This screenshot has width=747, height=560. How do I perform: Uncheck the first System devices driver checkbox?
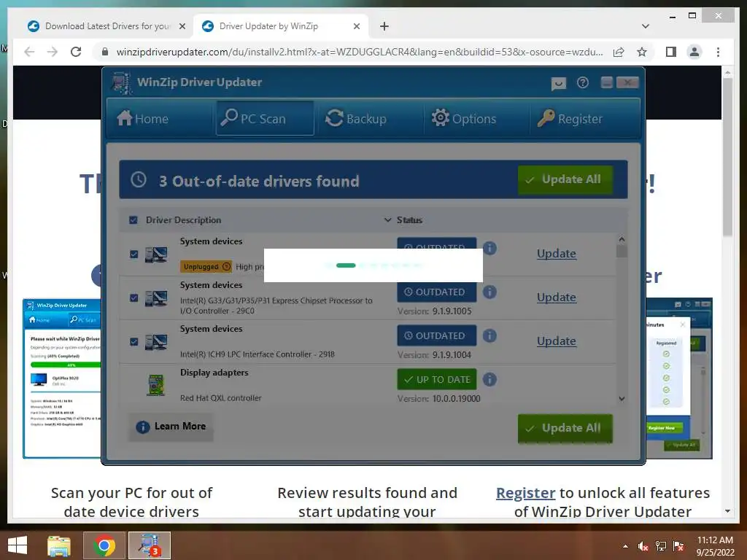pyautogui.click(x=134, y=254)
